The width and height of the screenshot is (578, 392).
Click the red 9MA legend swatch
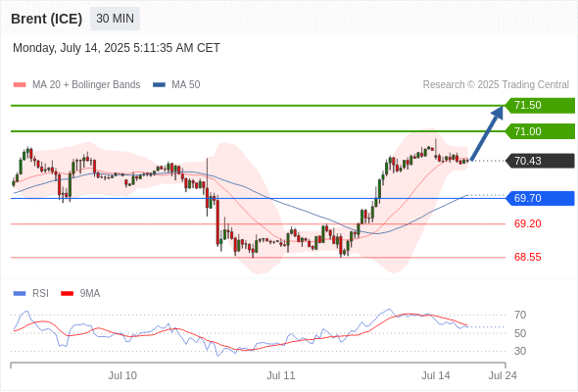67,294
